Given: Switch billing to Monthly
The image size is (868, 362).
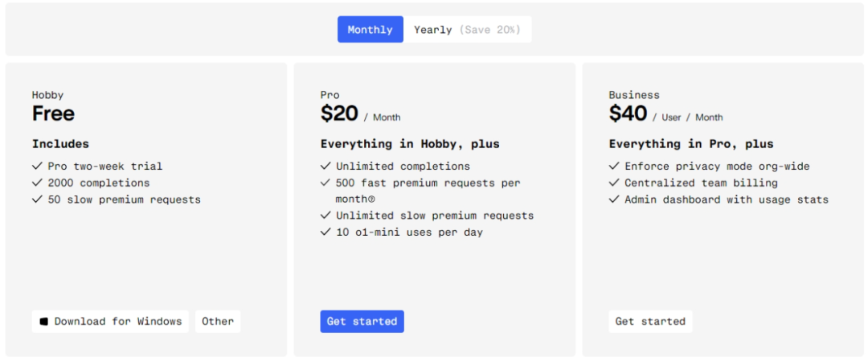Looking at the screenshot, I should point(370,30).
